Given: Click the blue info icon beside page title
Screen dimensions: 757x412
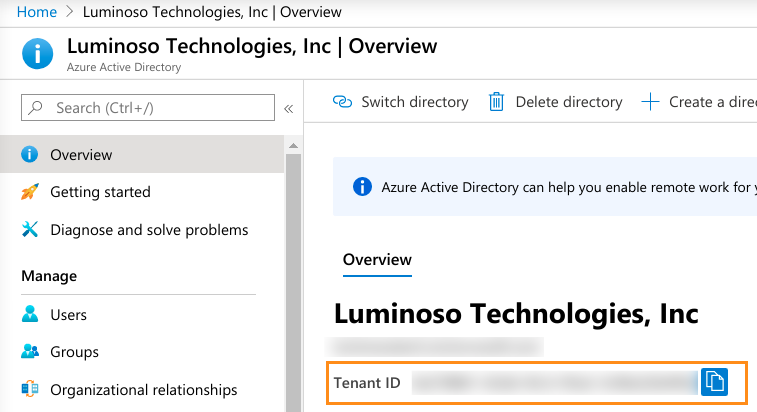Looking at the screenshot, I should pos(38,54).
